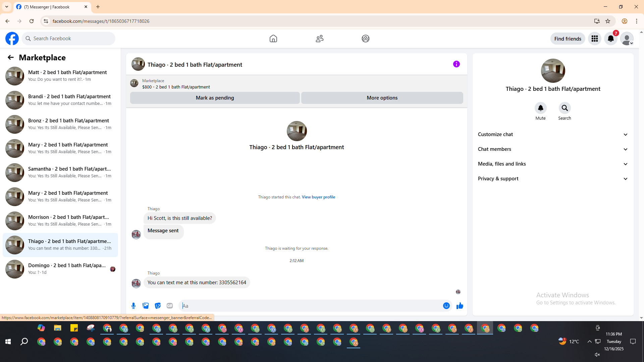Open the weather widget showing 12°C

pos(569,342)
